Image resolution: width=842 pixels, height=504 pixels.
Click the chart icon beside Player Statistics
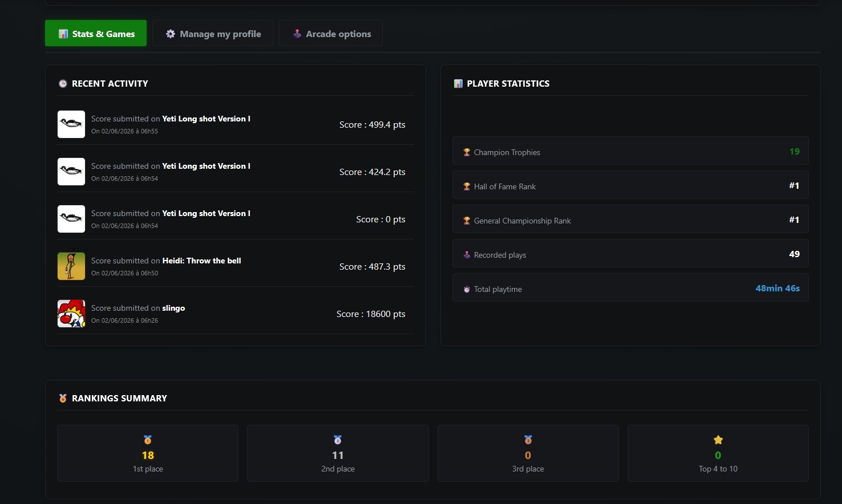458,84
